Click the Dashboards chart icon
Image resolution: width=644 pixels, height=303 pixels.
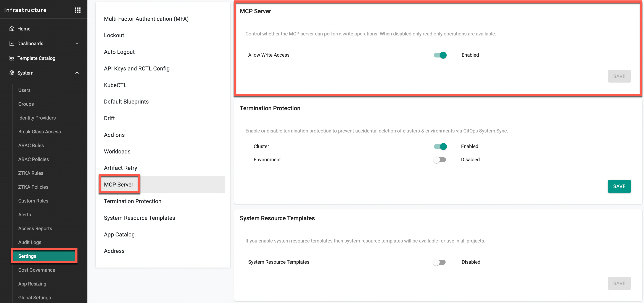(12, 43)
